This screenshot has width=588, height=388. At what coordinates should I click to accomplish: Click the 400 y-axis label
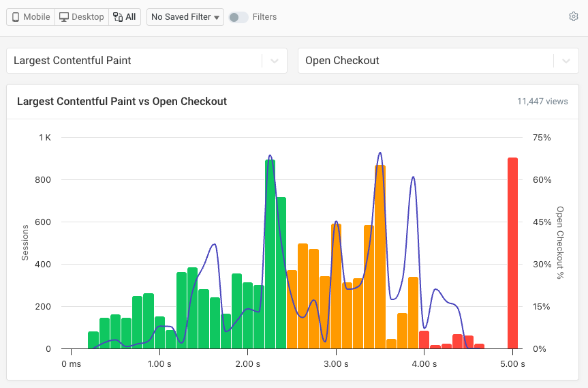click(43, 264)
